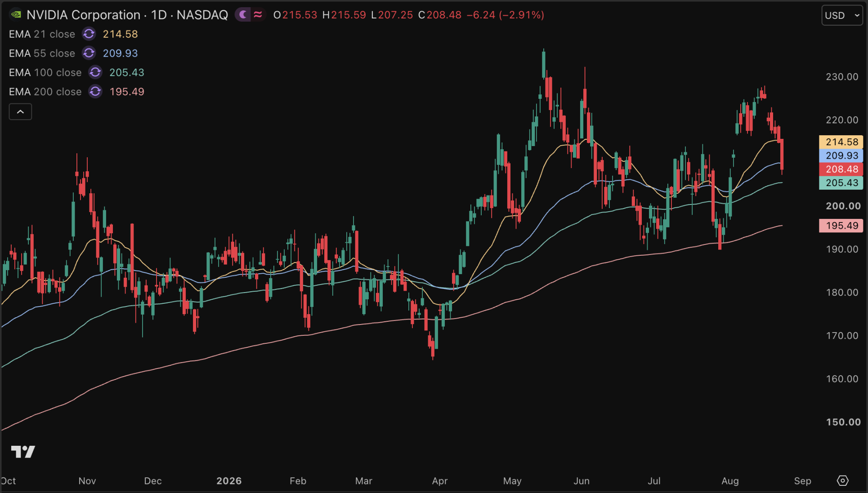Click the Jun label on the time axis
The height and width of the screenshot is (493, 868).
click(582, 481)
